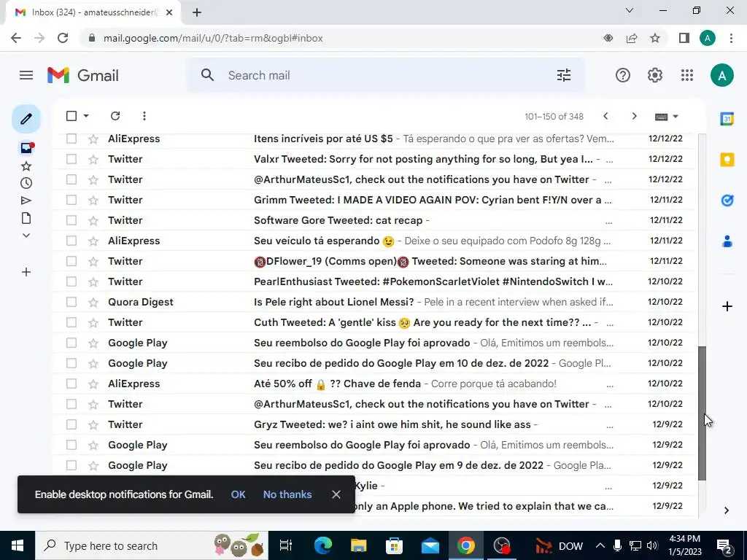Open a new browser tab
Viewport: 747px width, 560px height.
(x=197, y=13)
